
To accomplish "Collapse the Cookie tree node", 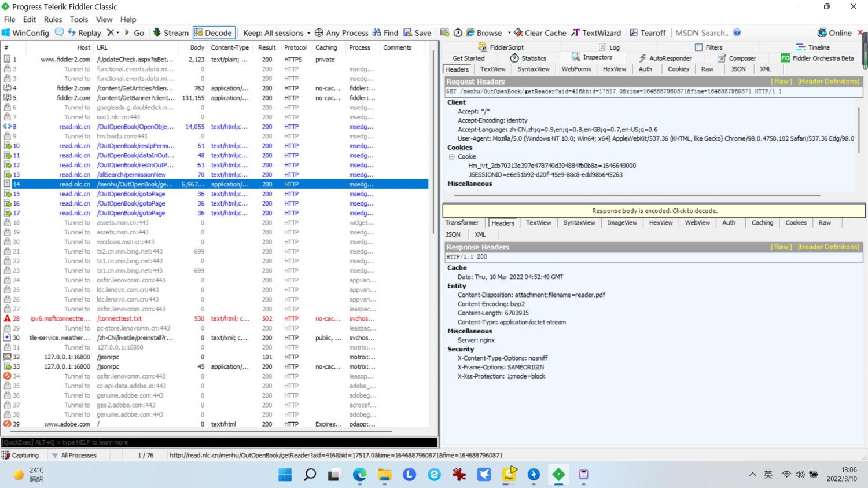I will coord(451,156).
